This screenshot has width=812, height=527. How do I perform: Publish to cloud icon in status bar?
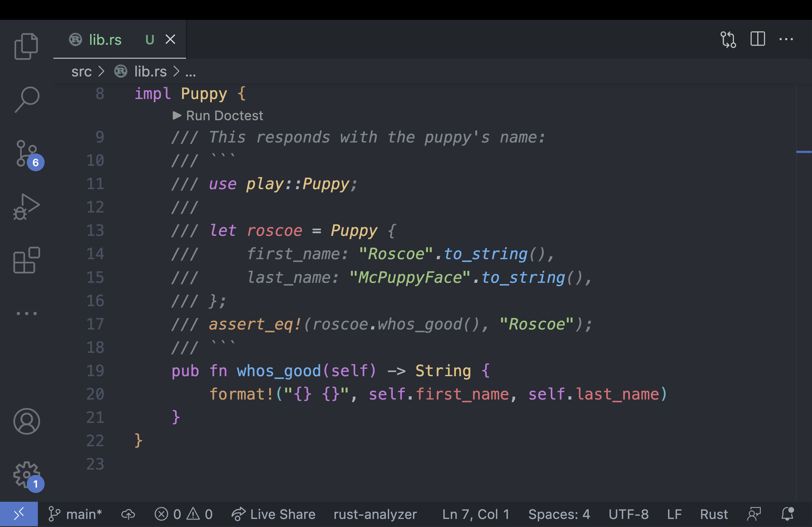point(128,514)
